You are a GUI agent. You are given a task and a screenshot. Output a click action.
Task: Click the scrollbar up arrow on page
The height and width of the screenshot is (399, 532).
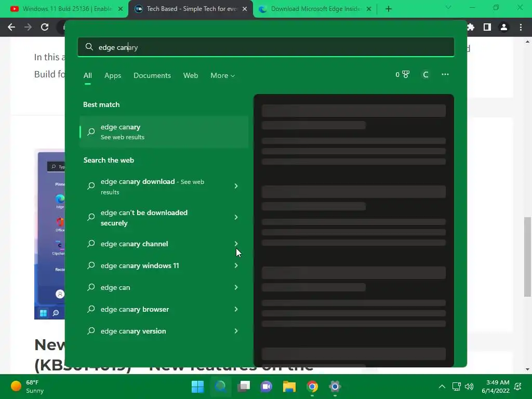tap(527, 42)
